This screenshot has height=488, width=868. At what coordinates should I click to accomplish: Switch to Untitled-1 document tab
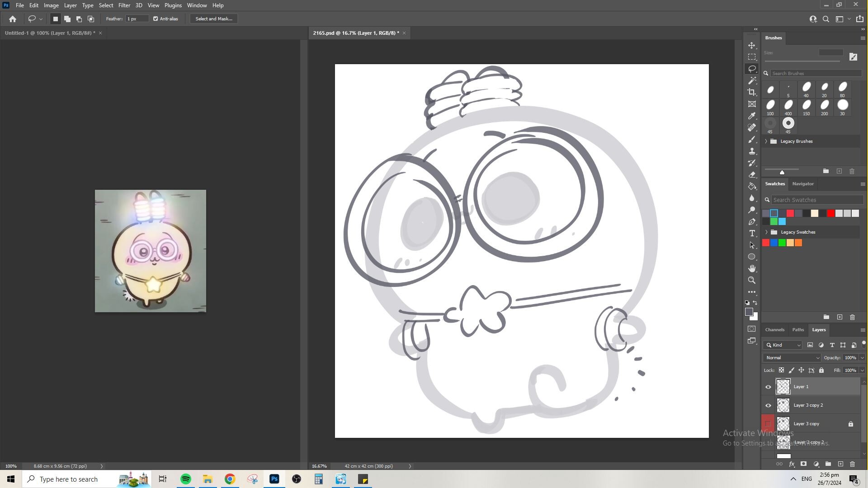pyautogui.click(x=50, y=33)
